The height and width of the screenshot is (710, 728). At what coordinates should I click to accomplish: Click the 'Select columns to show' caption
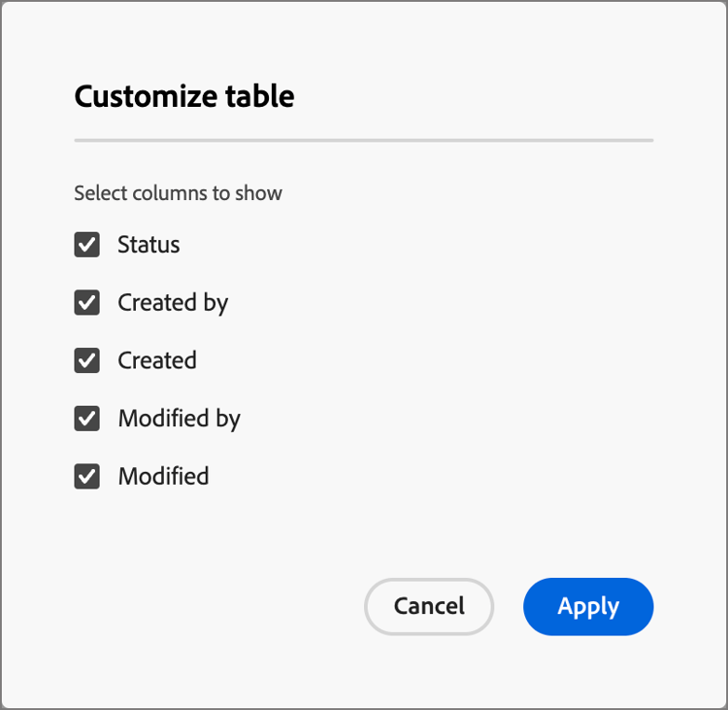[179, 193]
